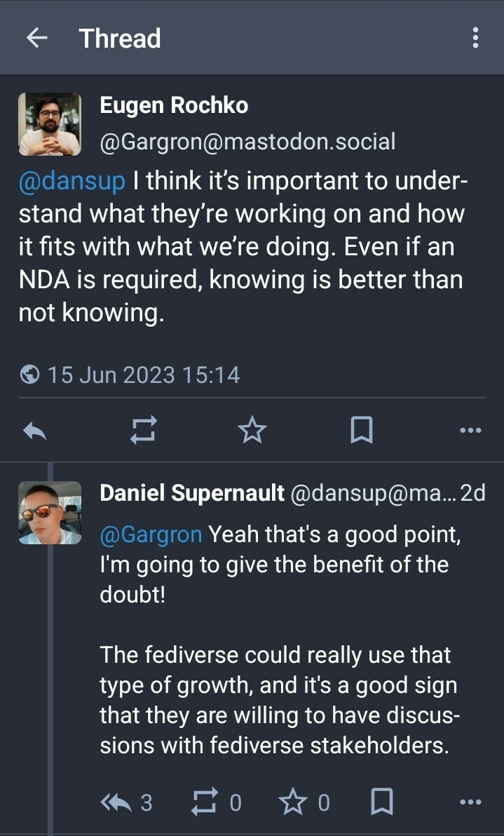Bookmark Daniel Supernault's reply
The image size is (504, 836).
pos(381,801)
